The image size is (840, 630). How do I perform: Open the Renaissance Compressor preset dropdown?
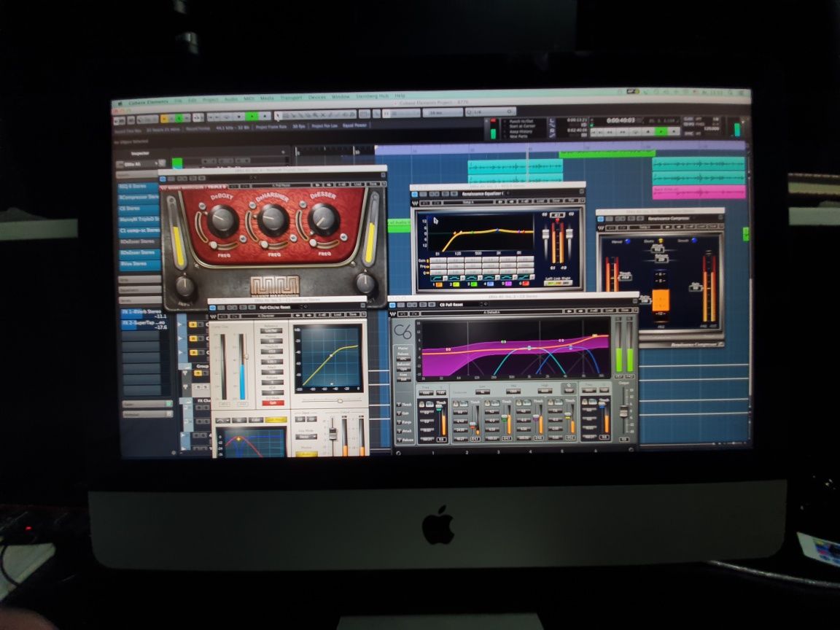(x=669, y=219)
